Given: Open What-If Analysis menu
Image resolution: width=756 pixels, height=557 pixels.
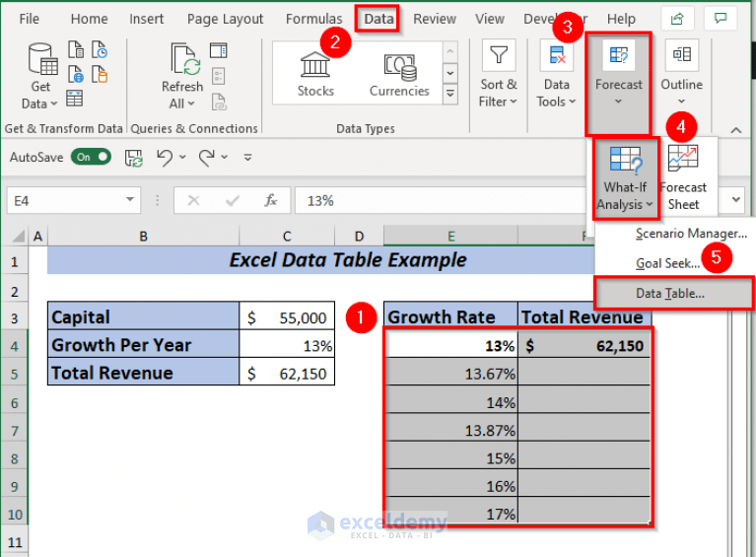Looking at the screenshot, I should click(x=625, y=178).
